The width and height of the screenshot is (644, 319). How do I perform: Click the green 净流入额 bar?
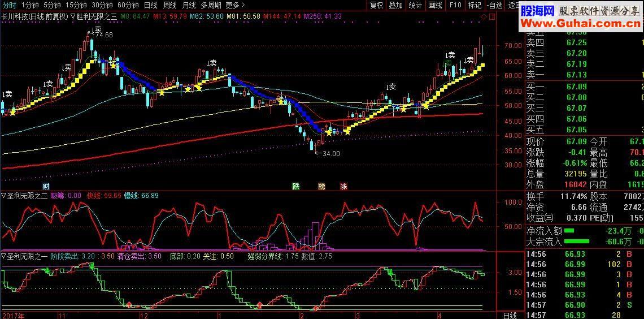pos(569,230)
